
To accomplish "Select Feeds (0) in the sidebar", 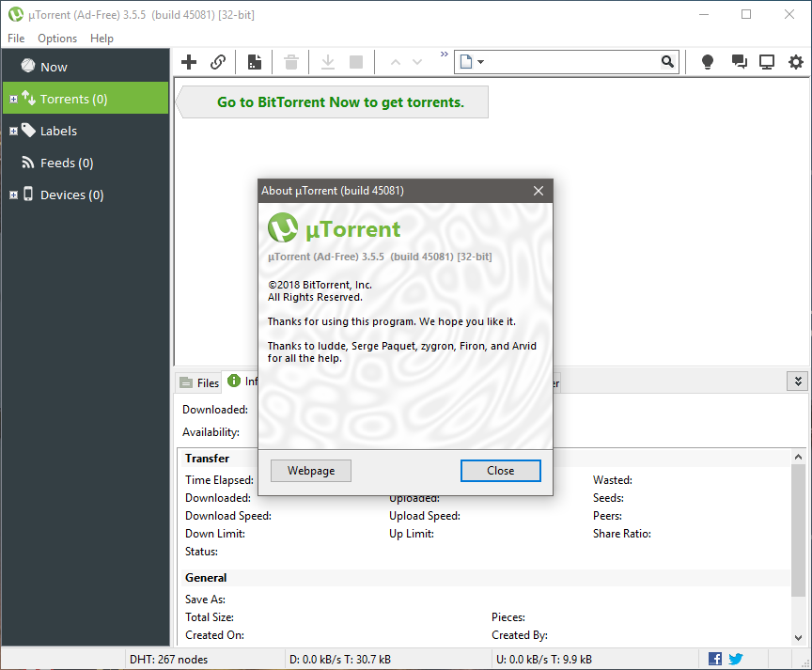I will click(86, 164).
